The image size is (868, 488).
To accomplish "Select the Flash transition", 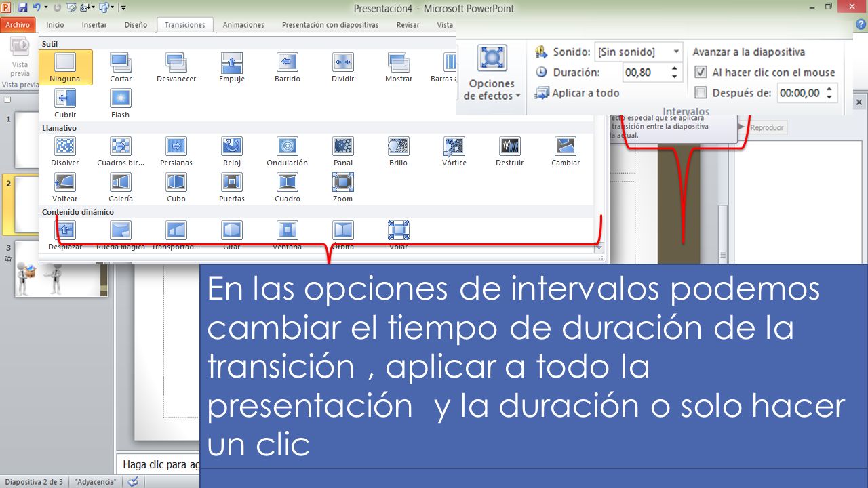I will [121, 103].
